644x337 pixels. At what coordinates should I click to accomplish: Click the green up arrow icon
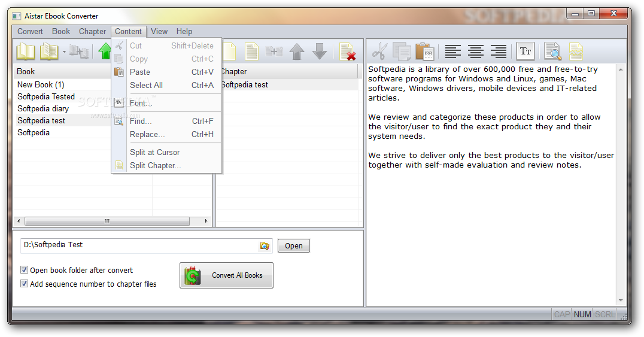pos(105,52)
